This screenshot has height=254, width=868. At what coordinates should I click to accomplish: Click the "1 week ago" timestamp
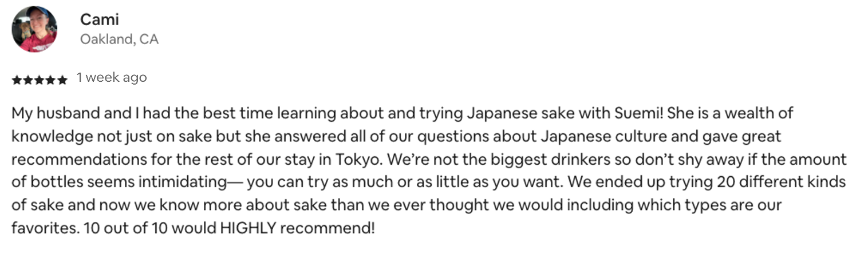tap(112, 78)
